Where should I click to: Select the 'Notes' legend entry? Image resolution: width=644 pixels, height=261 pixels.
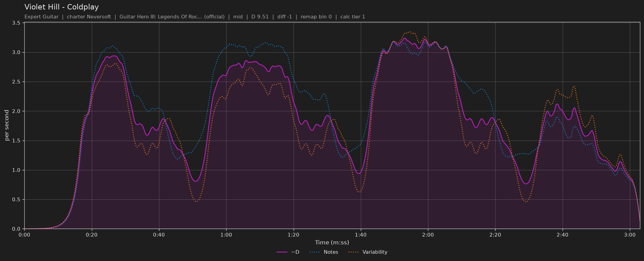[324, 252]
